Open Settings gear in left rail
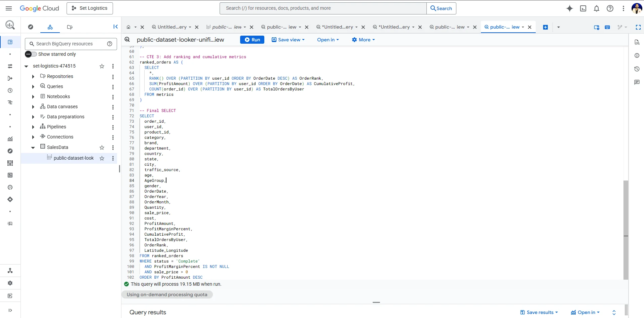Viewport: 644px width, 318px height. [10, 283]
